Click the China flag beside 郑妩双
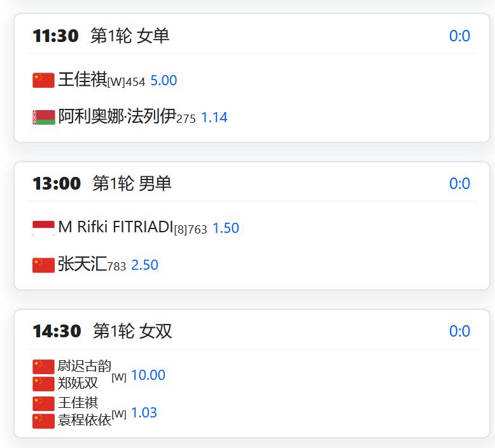The image size is (495, 448). click(43, 383)
